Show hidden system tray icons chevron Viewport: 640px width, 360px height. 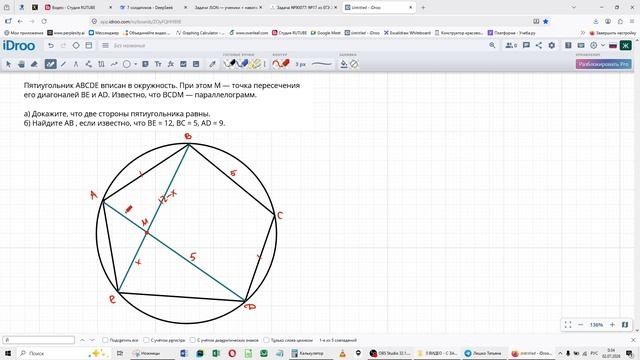[560, 353]
